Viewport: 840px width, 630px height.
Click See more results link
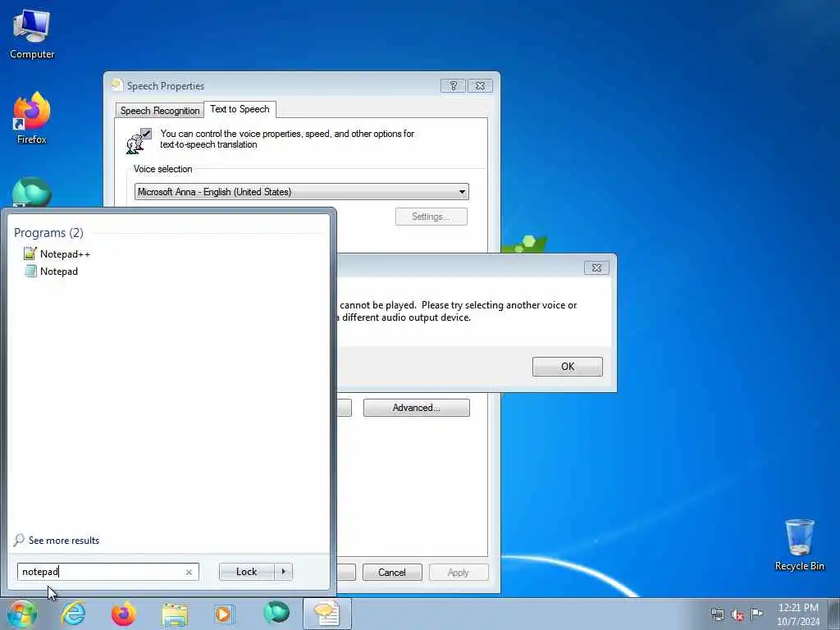(x=57, y=540)
